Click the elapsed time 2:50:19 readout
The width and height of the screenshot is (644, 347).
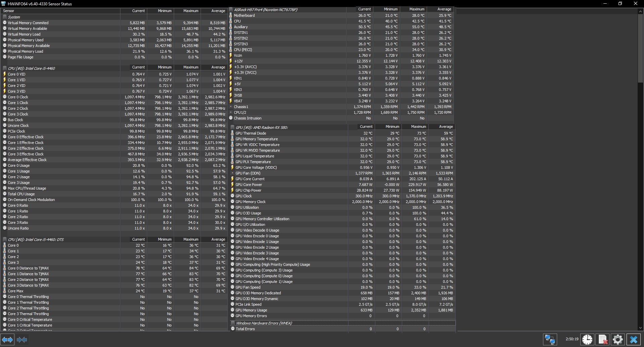tap(572, 339)
